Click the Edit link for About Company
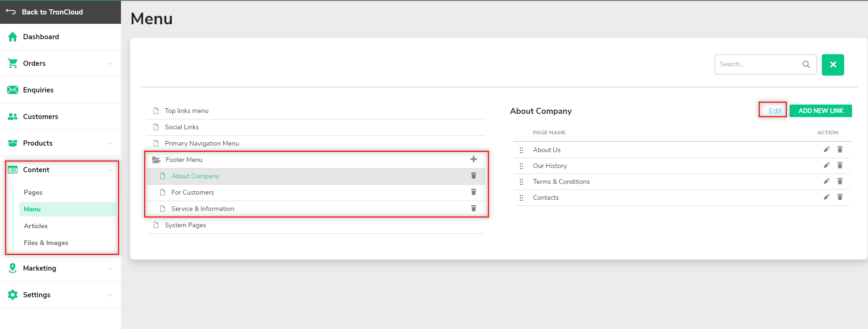 775,111
